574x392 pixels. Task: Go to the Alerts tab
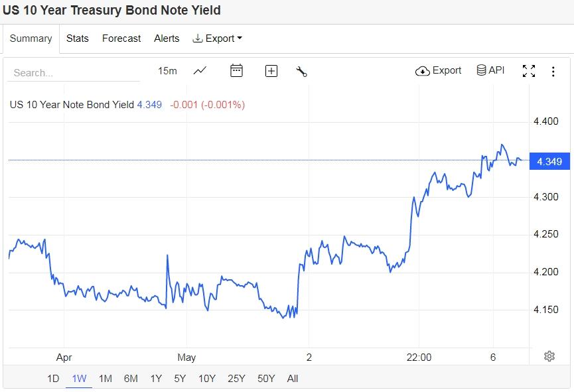(x=167, y=38)
